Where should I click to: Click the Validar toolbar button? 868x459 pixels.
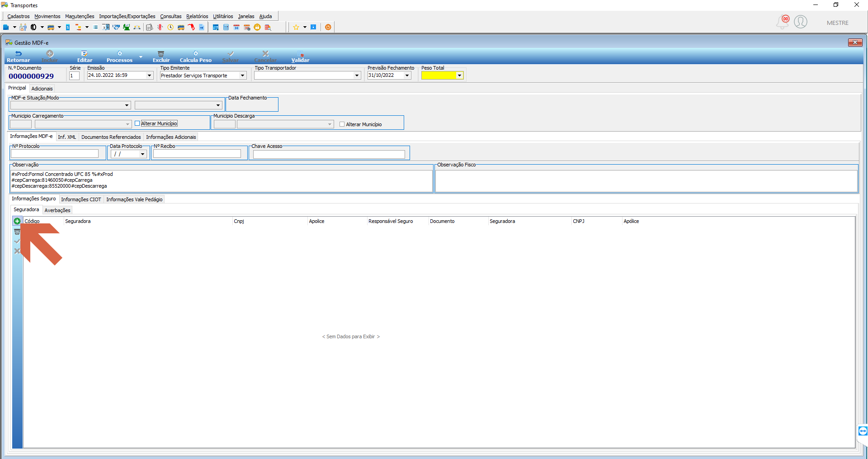click(x=300, y=57)
